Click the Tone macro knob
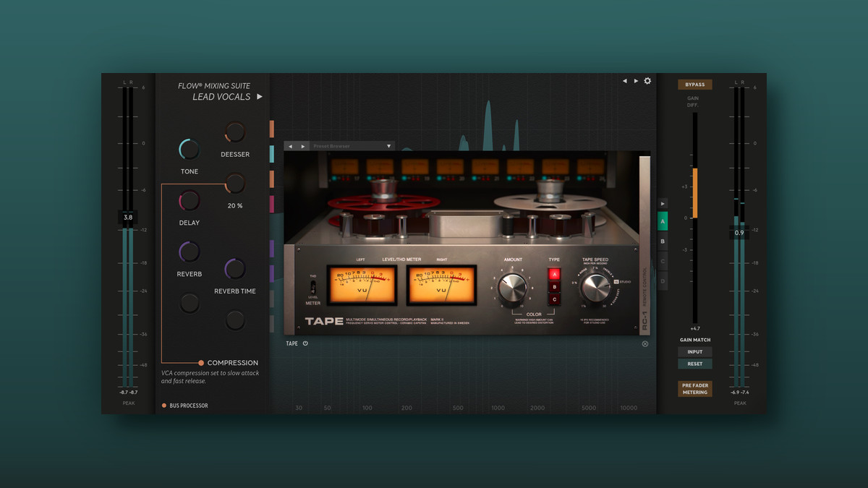Viewport: 868px width, 488px height. tap(189, 150)
